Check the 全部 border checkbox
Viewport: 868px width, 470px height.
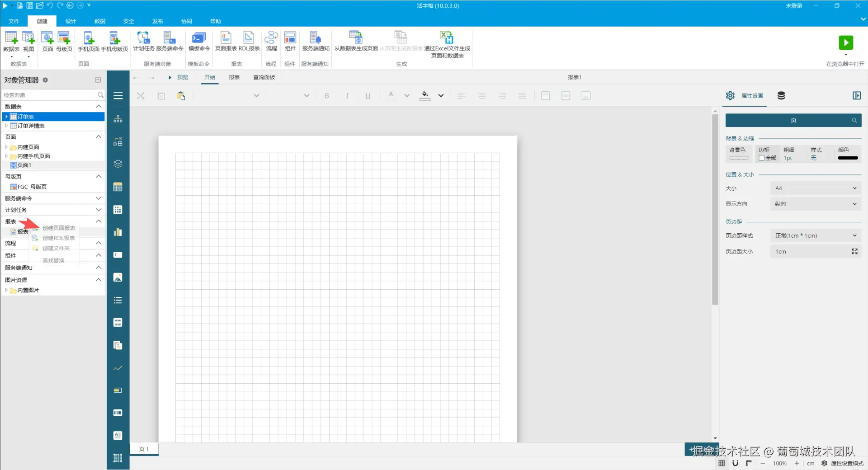pos(762,158)
